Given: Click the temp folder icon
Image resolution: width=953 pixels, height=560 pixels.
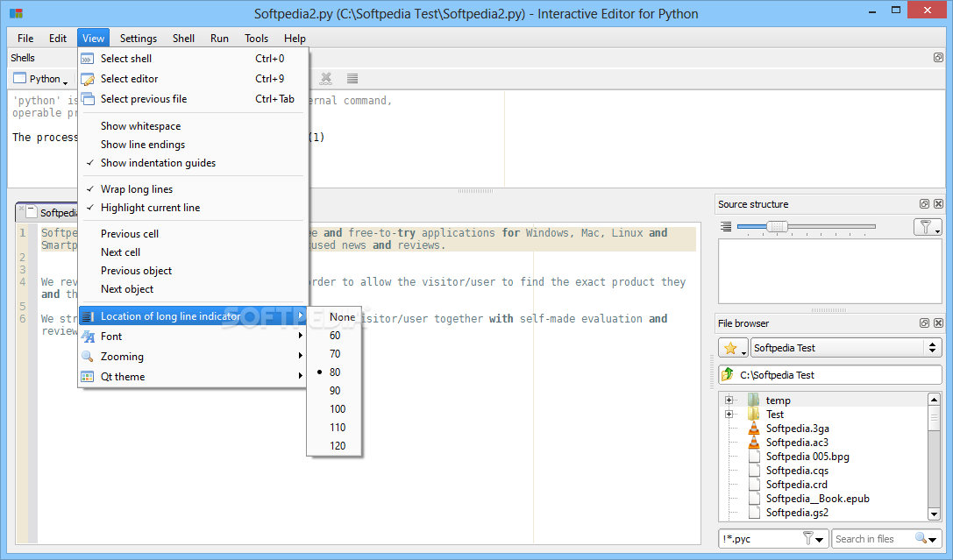Looking at the screenshot, I should [754, 401].
